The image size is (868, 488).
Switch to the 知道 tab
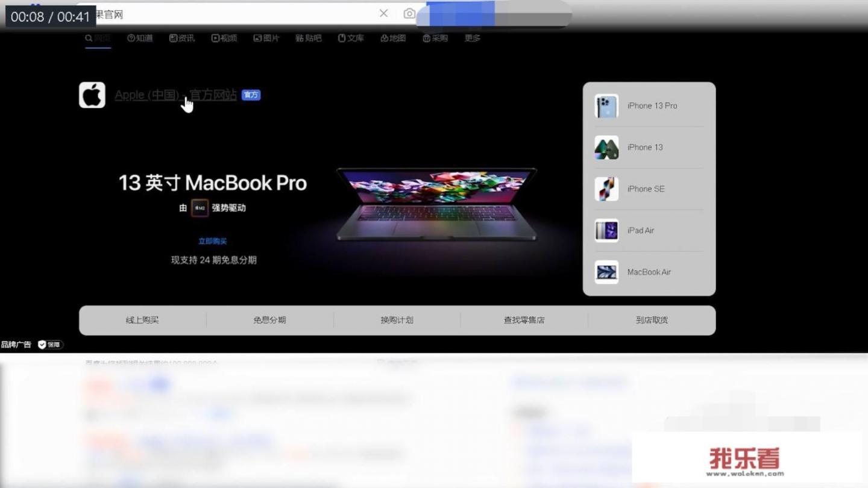pyautogui.click(x=140, y=38)
